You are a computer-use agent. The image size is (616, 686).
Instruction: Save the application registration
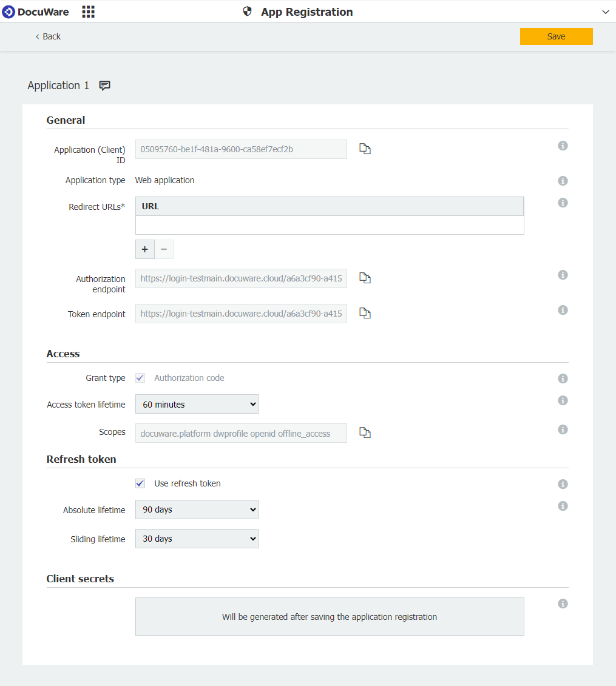pos(555,36)
